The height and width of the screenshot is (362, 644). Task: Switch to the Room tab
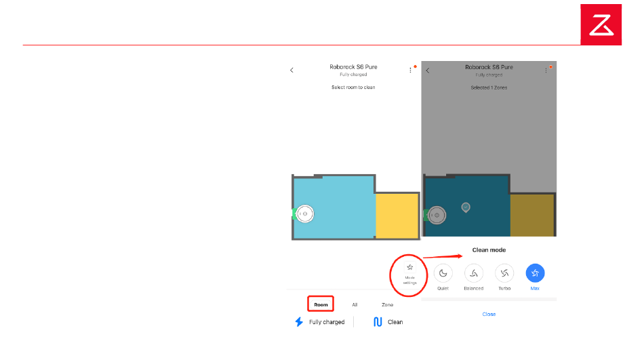click(x=321, y=305)
